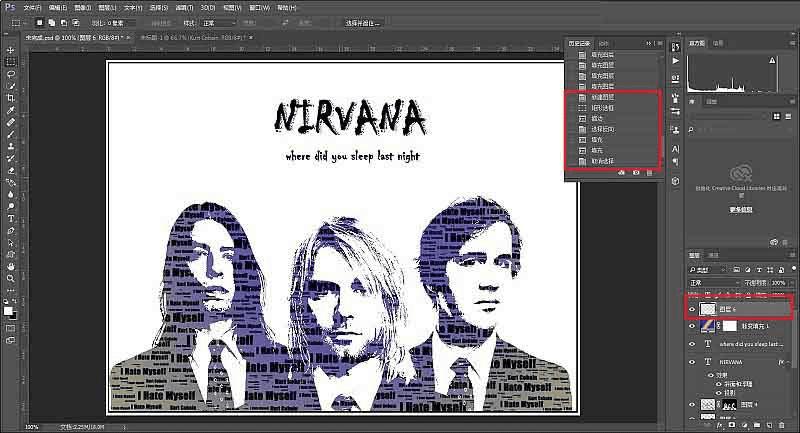Click the Select and Mask button
The height and width of the screenshot is (433, 800).
365,22
